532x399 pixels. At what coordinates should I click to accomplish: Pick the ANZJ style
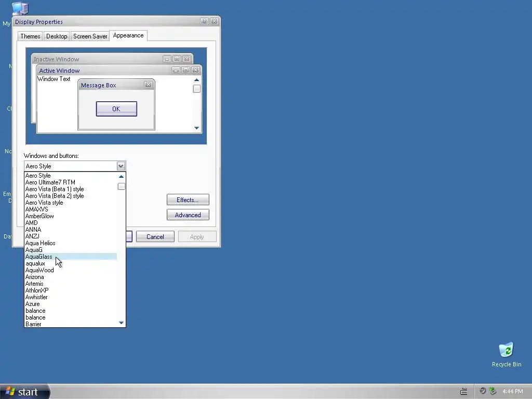tap(71, 236)
